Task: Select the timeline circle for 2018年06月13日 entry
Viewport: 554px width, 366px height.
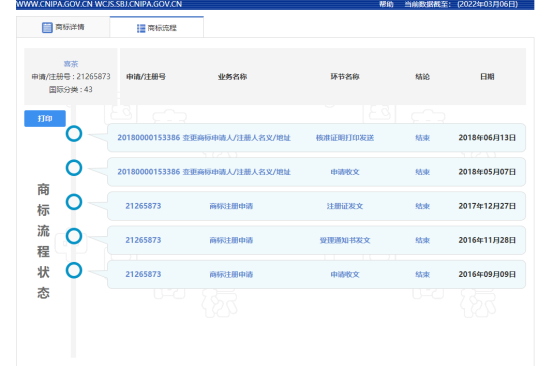Action: pyautogui.click(x=74, y=134)
